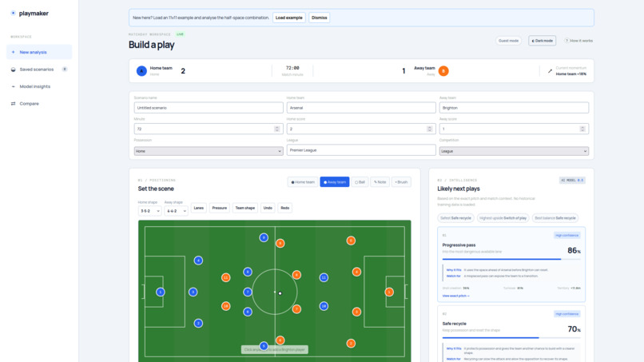The height and width of the screenshot is (362, 644).
Task: Select the Safest Safe recycle chip
Action: pyautogui.click(x=455, y=218)
